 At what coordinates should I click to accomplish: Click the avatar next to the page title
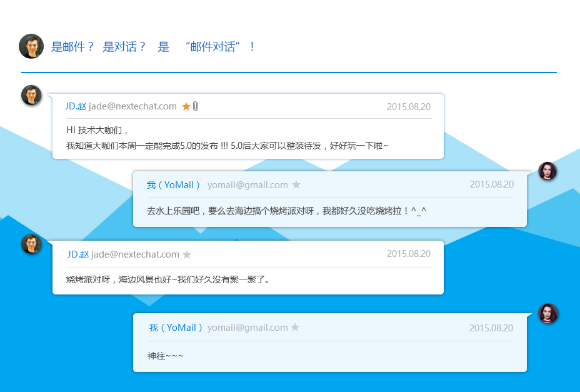tap(31, 46)
